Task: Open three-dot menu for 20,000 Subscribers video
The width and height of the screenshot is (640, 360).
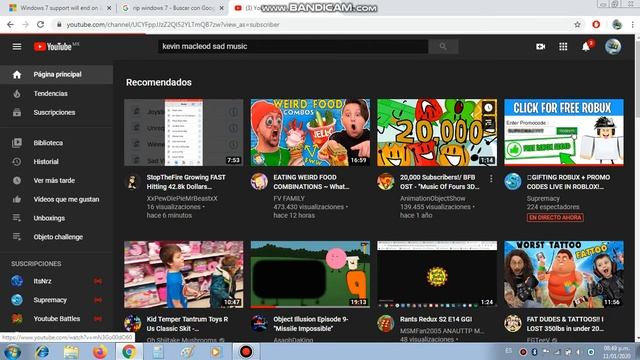Action: 491,179
